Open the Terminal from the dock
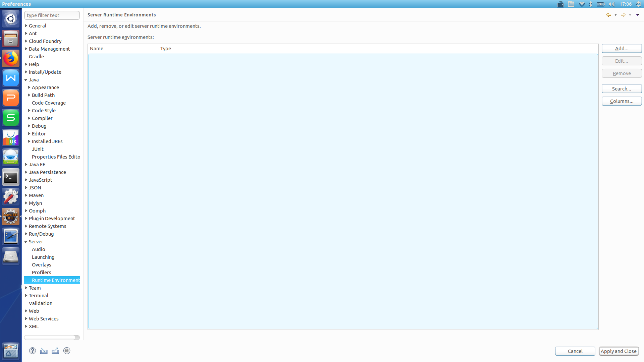Screen dimensions: 644x362 click(x=11, y=177)
